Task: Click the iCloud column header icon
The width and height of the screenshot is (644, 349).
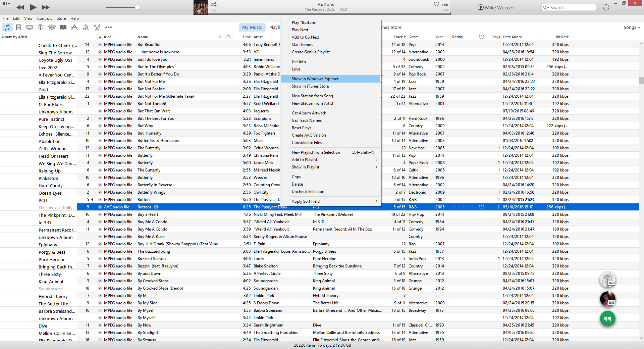Action: tap(227, 37)
